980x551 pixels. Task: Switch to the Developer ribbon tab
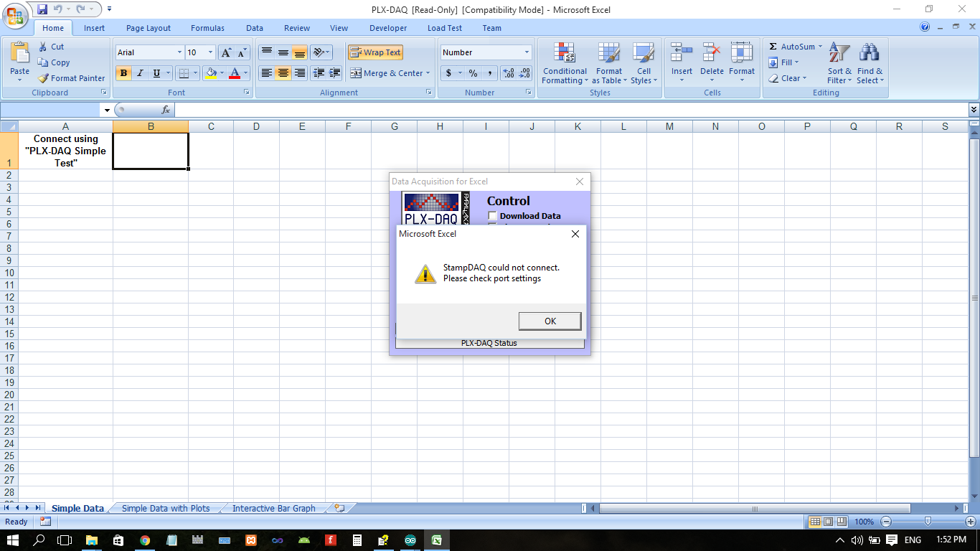388,28
